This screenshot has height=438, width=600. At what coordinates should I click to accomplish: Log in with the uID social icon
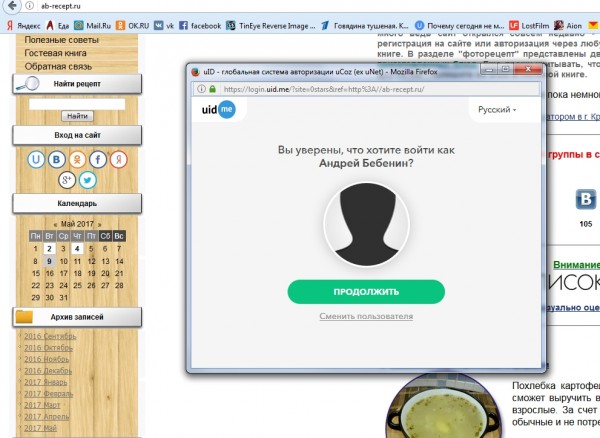36,159
